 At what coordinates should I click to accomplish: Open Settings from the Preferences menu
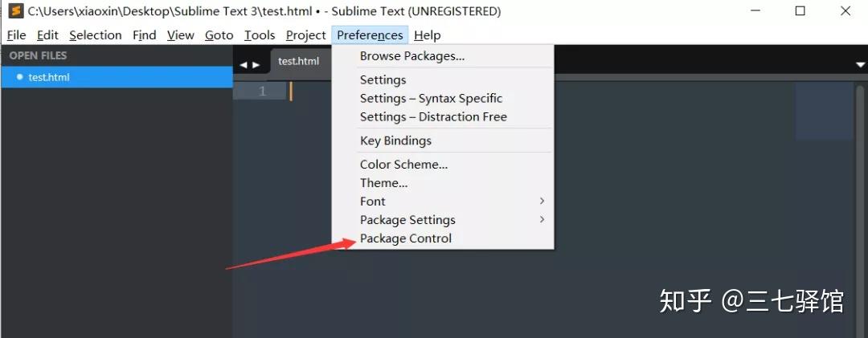click(x=383, y=80)
